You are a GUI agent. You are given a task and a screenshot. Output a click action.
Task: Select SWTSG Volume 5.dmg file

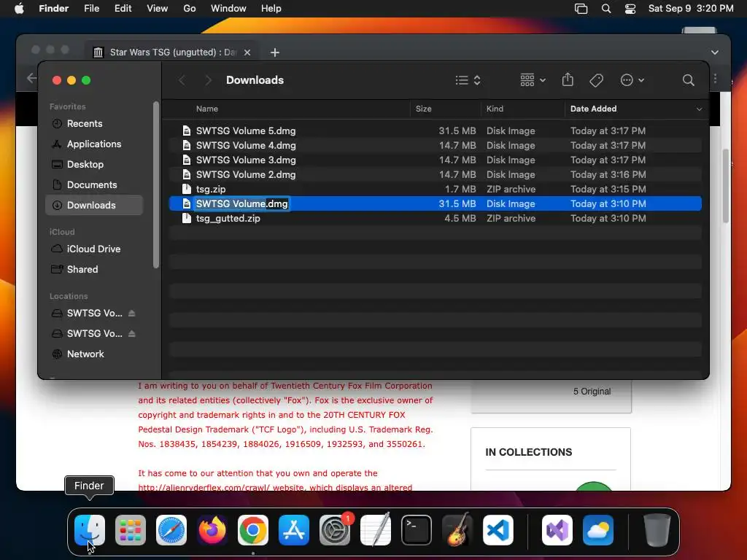point(435,131)
